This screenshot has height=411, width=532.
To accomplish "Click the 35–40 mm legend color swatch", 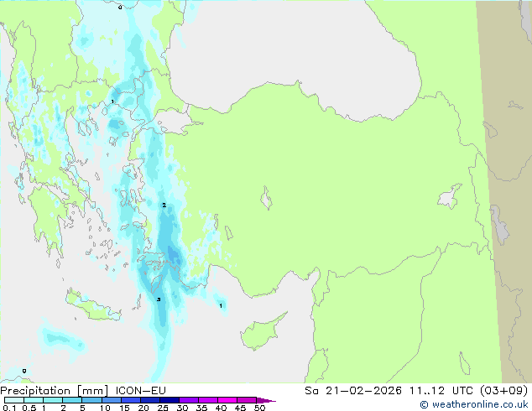I will click(x=207, y=400).
